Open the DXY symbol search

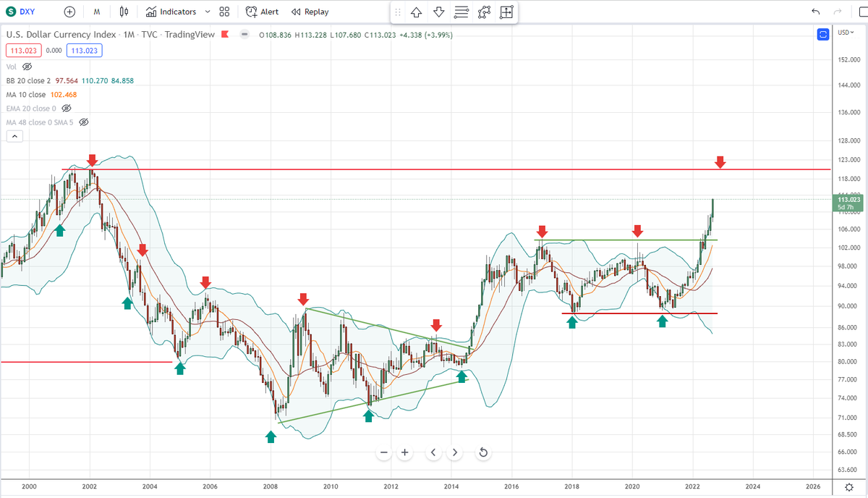(22, 12)
